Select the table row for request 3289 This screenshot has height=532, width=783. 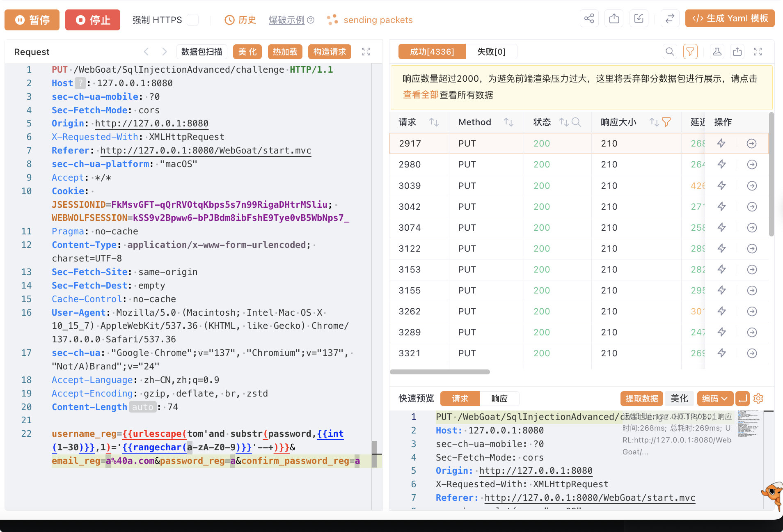point(579,332)
